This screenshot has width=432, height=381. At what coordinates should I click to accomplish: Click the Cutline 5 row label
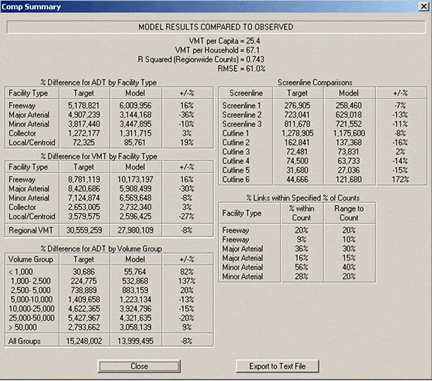point(236,170)
